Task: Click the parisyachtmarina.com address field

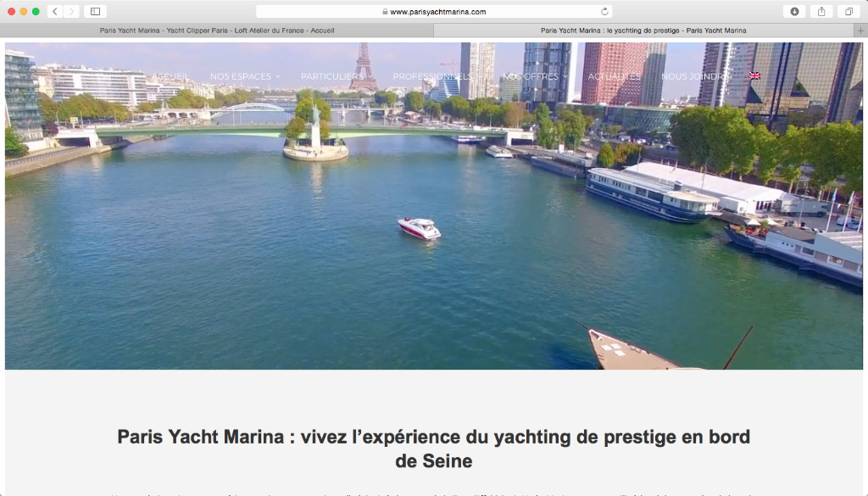Action: tap(434, 11)
